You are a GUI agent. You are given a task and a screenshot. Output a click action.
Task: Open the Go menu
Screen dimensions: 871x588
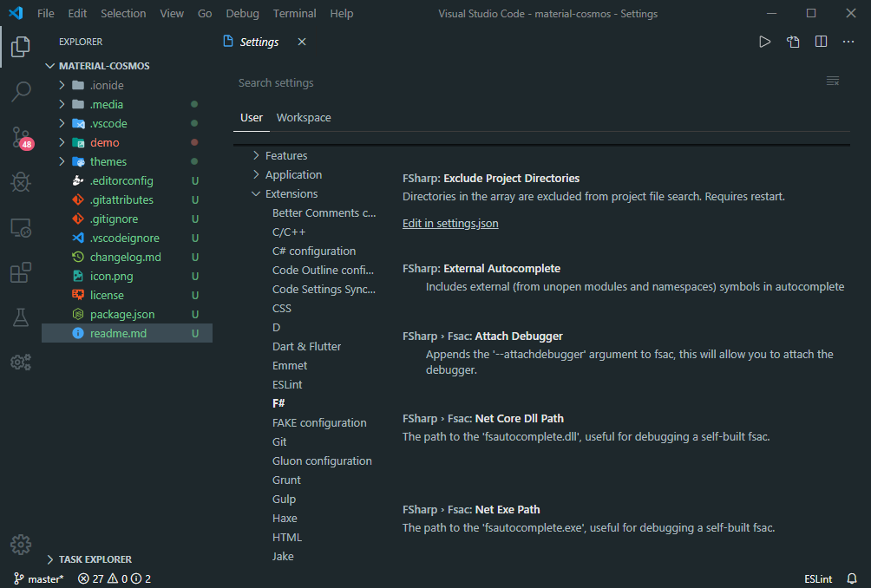click(x=205, y=13)
